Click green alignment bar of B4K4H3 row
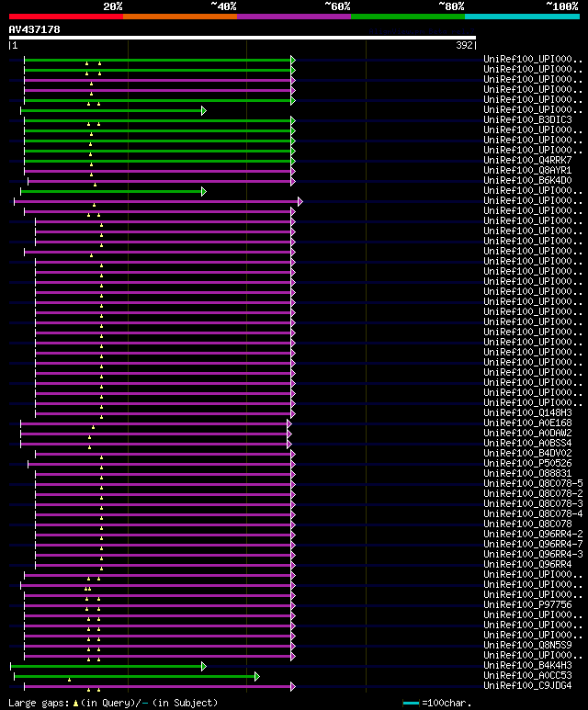The image size is (588, 710). tap(106, 666)
